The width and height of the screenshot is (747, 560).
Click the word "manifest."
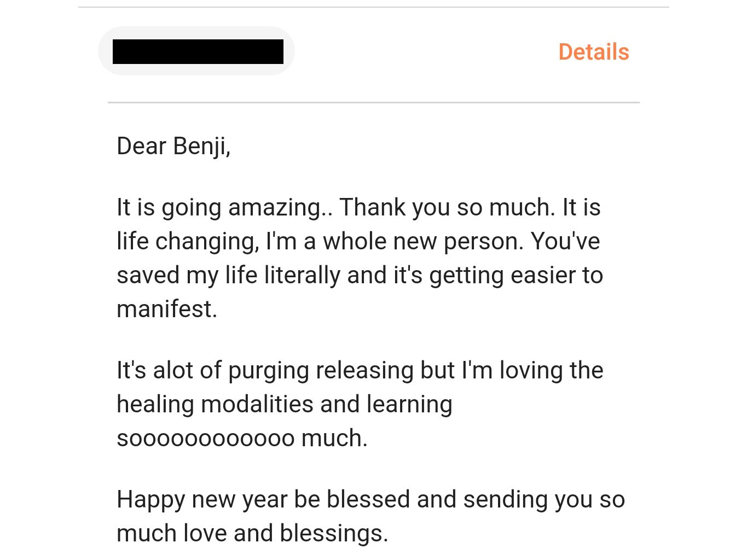click(x=167, y=309)
